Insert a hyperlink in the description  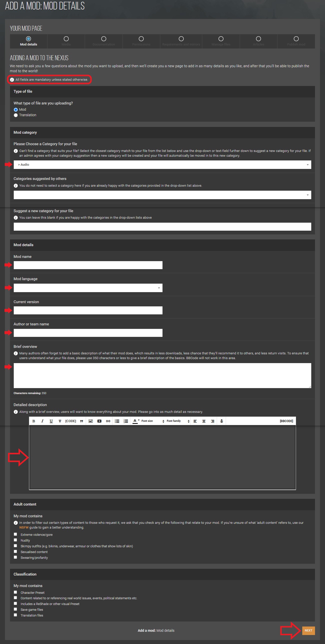tap(108, 421)
